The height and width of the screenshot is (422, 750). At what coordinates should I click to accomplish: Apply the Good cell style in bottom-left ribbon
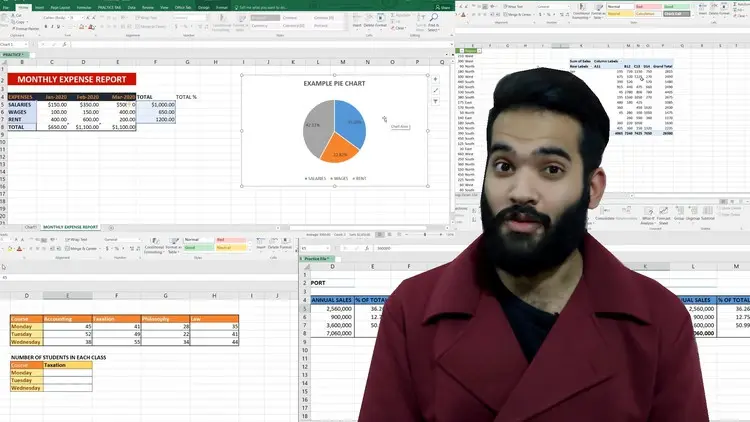click(199, 248)
